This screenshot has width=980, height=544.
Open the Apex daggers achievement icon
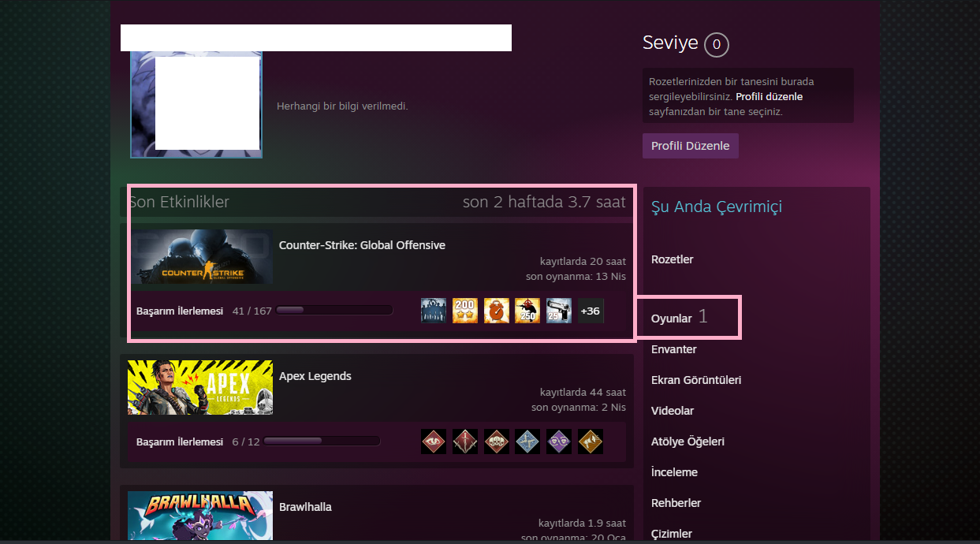[465, 442]
